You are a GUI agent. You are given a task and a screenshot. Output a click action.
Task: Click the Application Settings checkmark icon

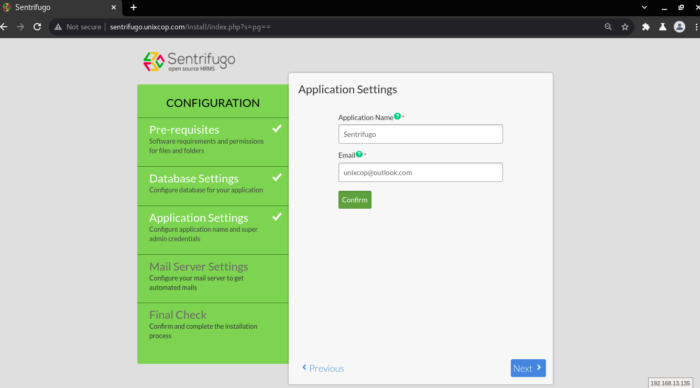click(x=277, y=217)
